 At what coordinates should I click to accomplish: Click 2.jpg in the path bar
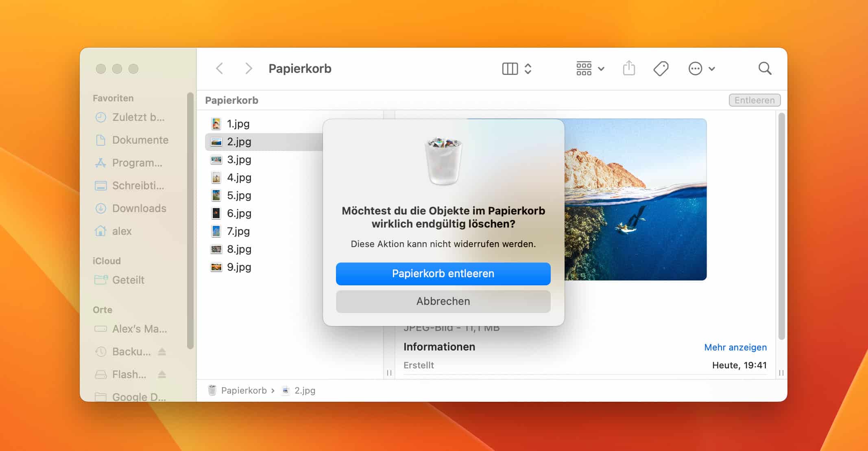click(305, 390)
